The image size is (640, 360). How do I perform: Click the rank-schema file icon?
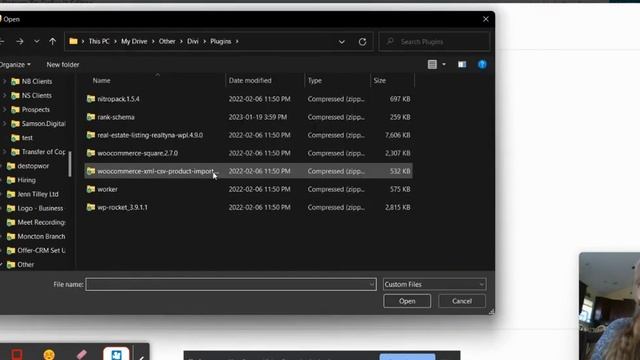pos(91,117)
